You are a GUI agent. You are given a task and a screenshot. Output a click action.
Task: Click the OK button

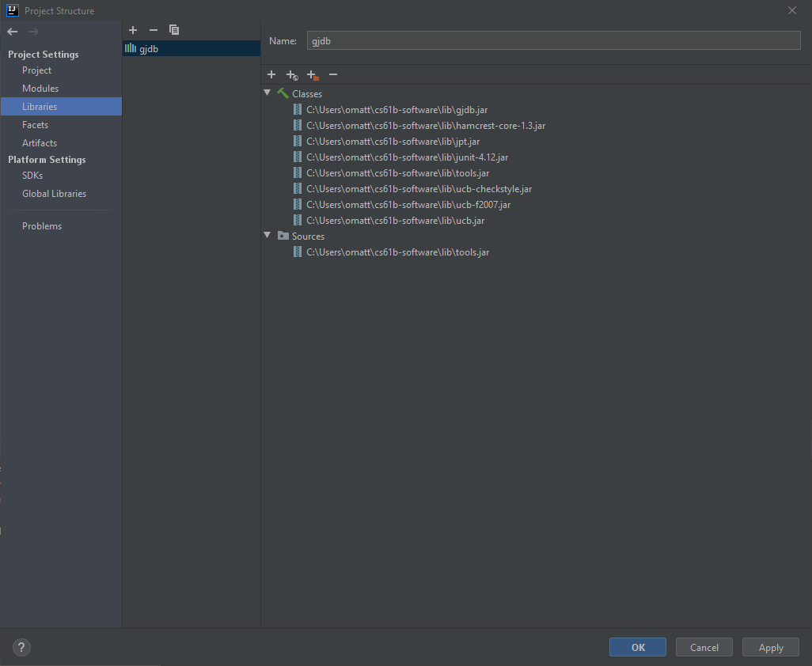pyautogui.click(x=637, y=646)
